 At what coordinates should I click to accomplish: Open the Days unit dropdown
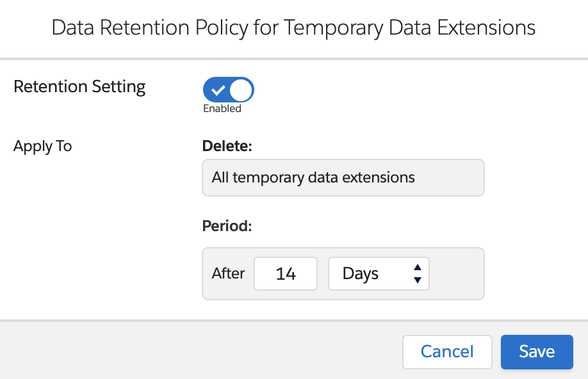[x=378, y=274]
